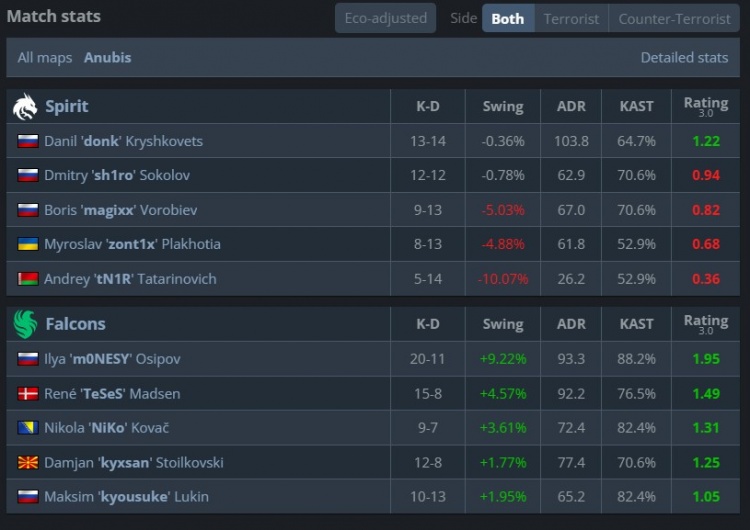Click the Spirit team dragon logo
The width and height of the screenshot is (750, 530).
pyautogui.click(x=25, y=106)
